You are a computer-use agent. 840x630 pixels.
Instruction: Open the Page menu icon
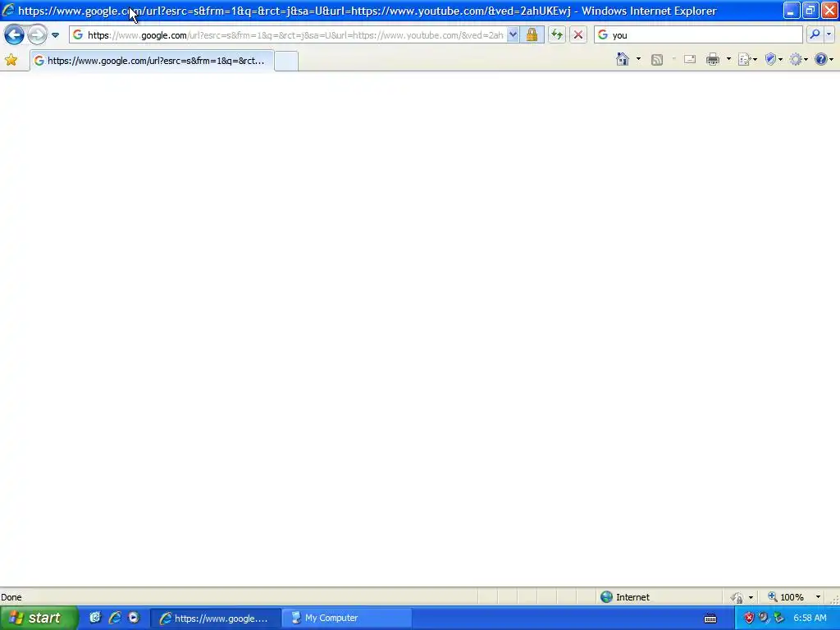pos(747,59)
